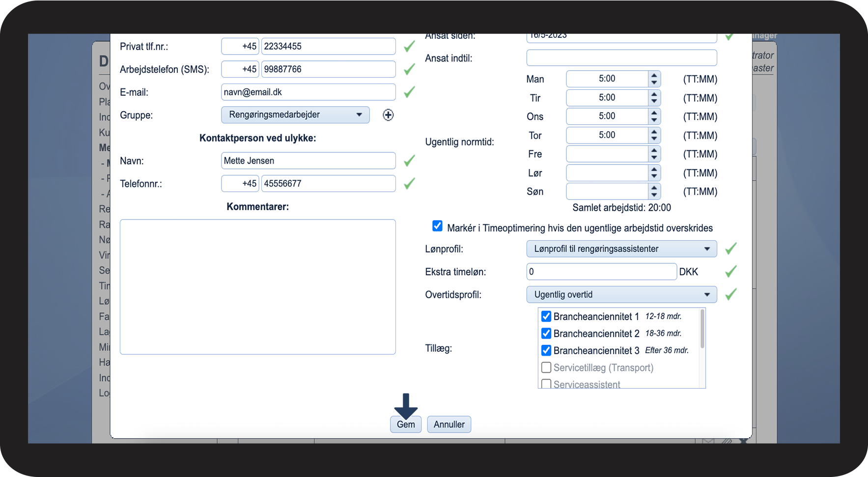The height and width of the screenshot is (477, 868).
Task: Decrease Tir hours with the down arrow
Action: (x=654, y=102)
